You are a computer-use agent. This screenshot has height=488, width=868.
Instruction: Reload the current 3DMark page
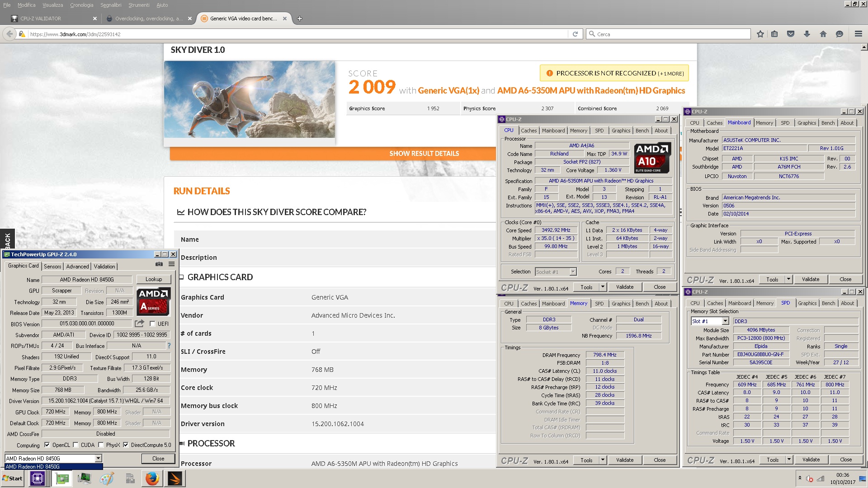[575, 34]
